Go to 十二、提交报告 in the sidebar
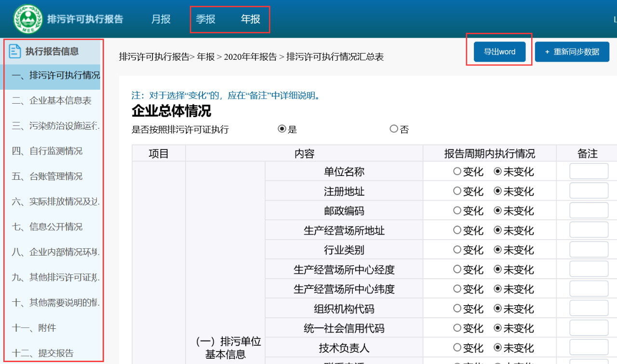This screenshot has width=617, height=364. (46, 352)
